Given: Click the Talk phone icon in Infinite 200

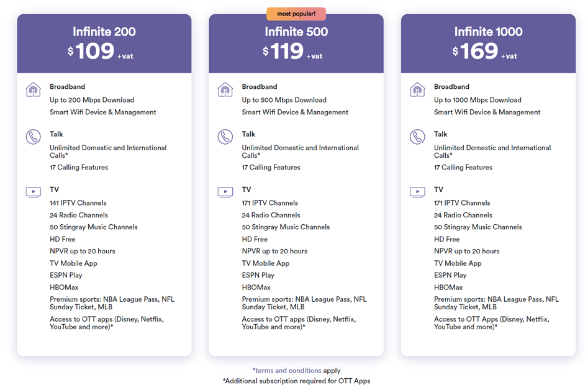Looking at the screenshot, I should coord(34,137).
